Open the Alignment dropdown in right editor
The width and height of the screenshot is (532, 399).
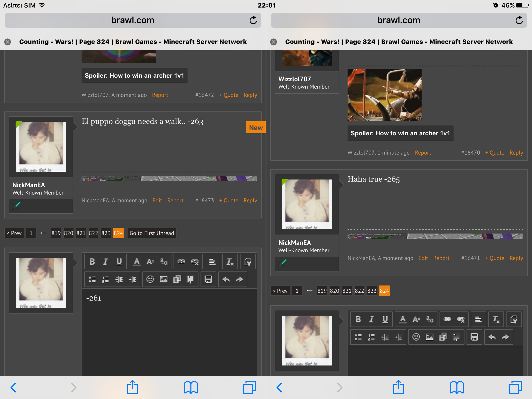478,319
